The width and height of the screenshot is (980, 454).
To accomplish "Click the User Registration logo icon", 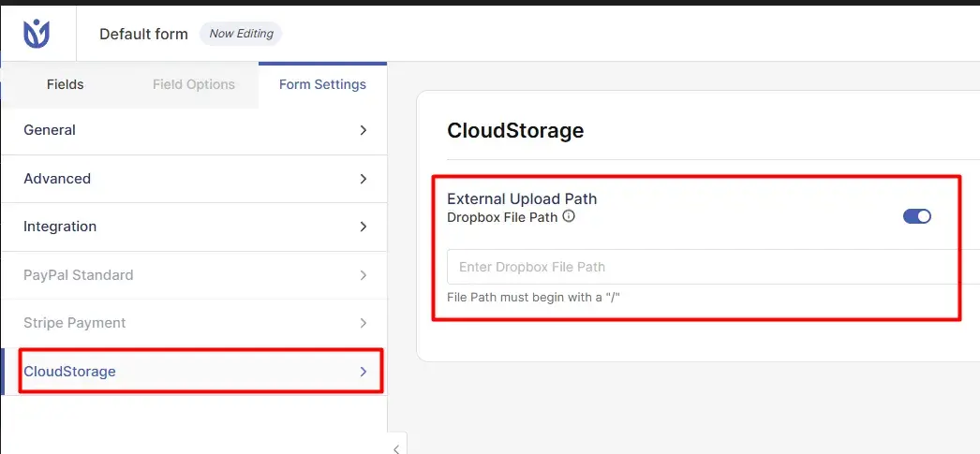I will click(37, 34).
